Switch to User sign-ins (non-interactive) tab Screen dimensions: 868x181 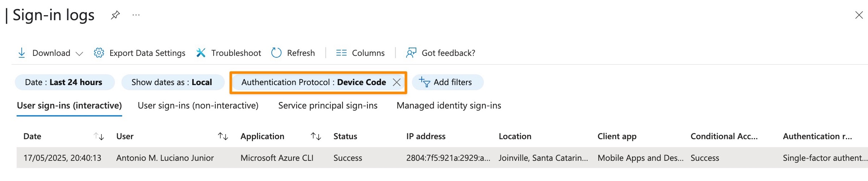point(198,106)
